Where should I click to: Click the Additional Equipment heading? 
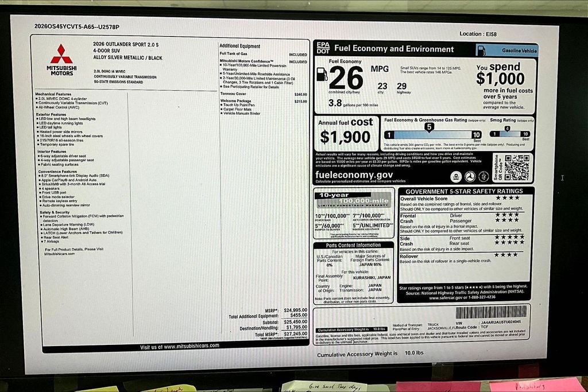(x=239, y=46)
